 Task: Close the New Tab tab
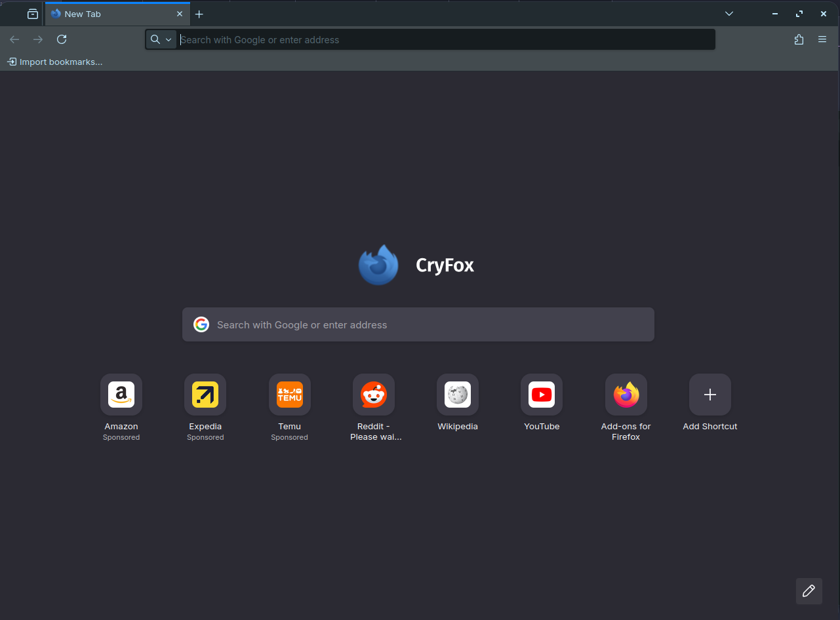tap(180, 14)
